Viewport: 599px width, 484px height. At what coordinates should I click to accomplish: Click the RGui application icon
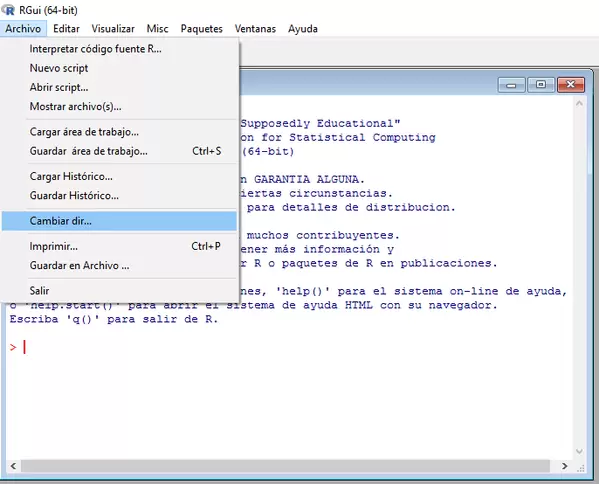[x=8, y=10]
